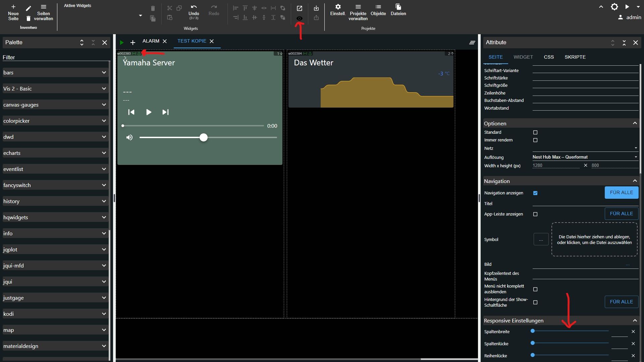Click the align right edges icon
The width and height of the screenshot is (644, 362).
(x=236, y=17)
